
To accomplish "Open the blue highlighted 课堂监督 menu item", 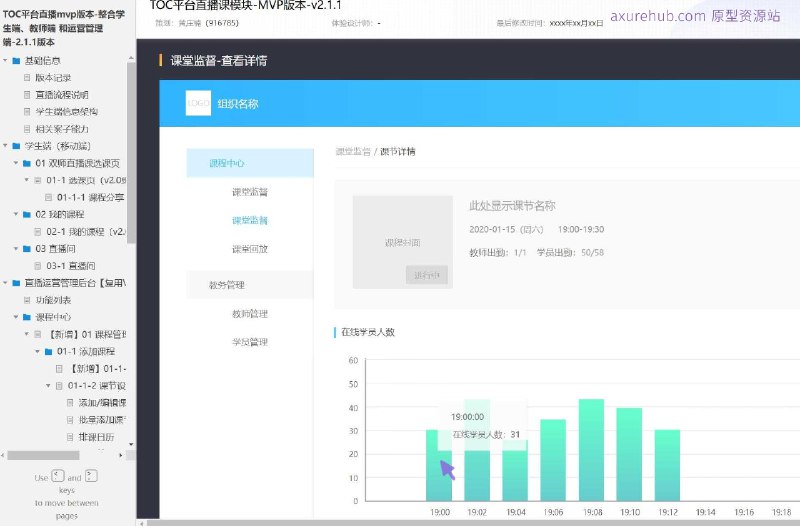I will [x=249, y=220].
